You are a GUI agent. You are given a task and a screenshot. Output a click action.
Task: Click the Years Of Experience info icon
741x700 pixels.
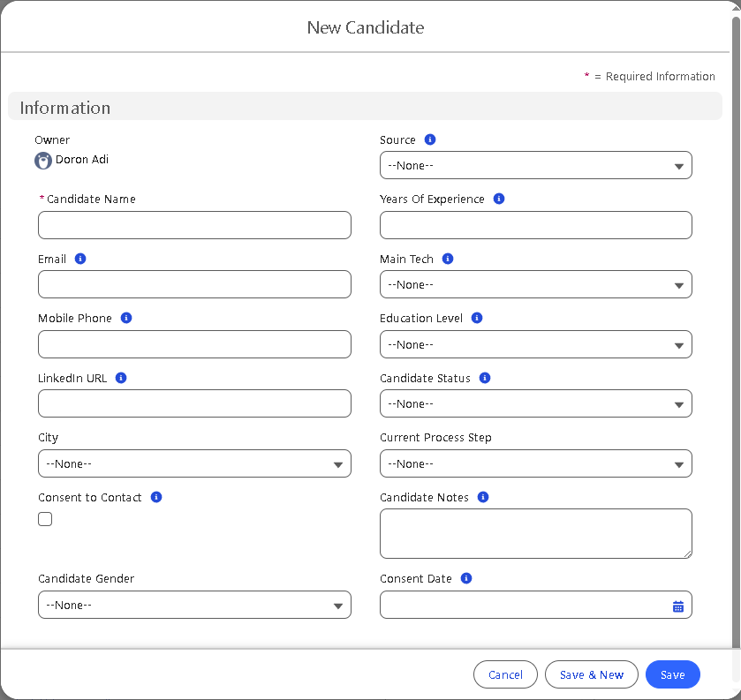point(499,199)
